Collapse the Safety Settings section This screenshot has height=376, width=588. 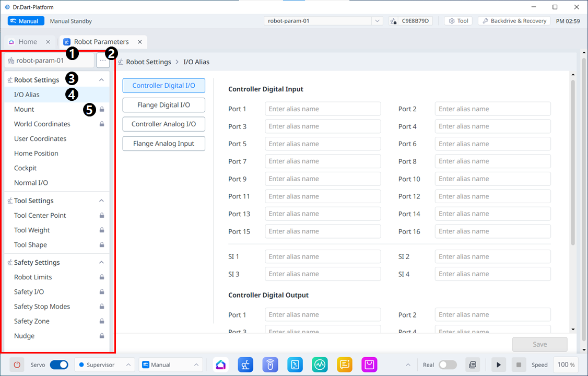[x=102, y=262]
